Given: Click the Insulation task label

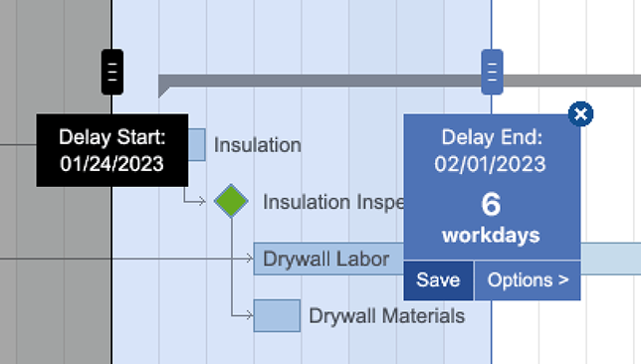Looking at the screenshot, I should (258, 145).
